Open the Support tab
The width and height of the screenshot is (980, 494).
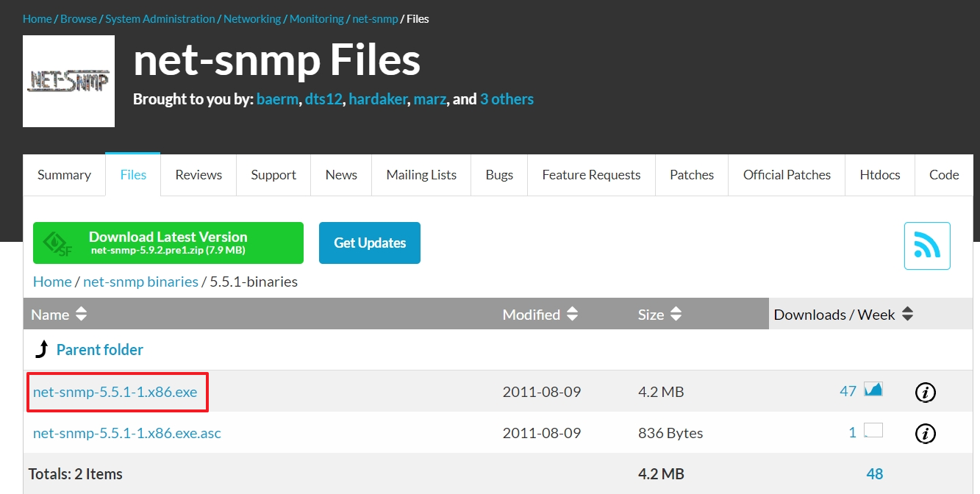(x=273, y=175)
